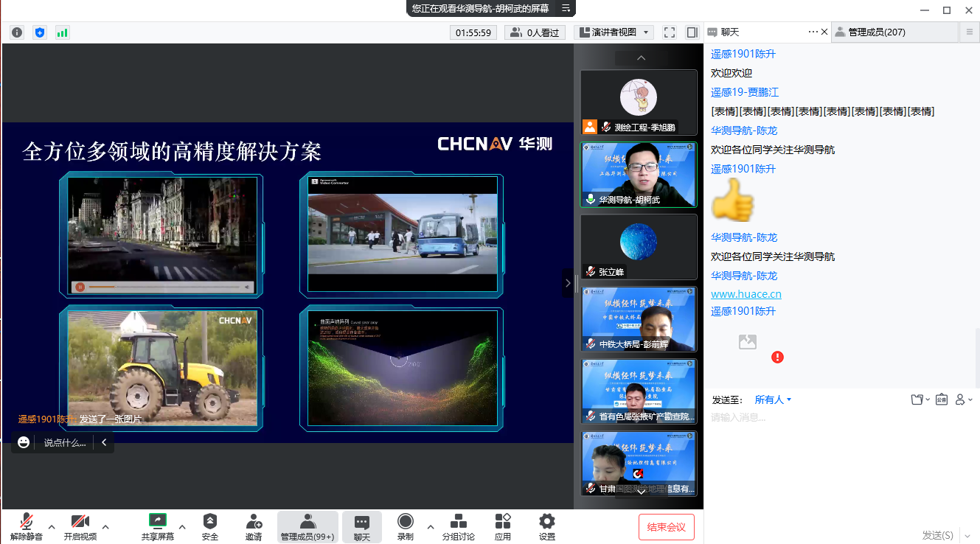The image size is (980, 544).
Task: Switch to the 管理成员(207) tab
Action: pyautogui.click(x=876, y=32)
